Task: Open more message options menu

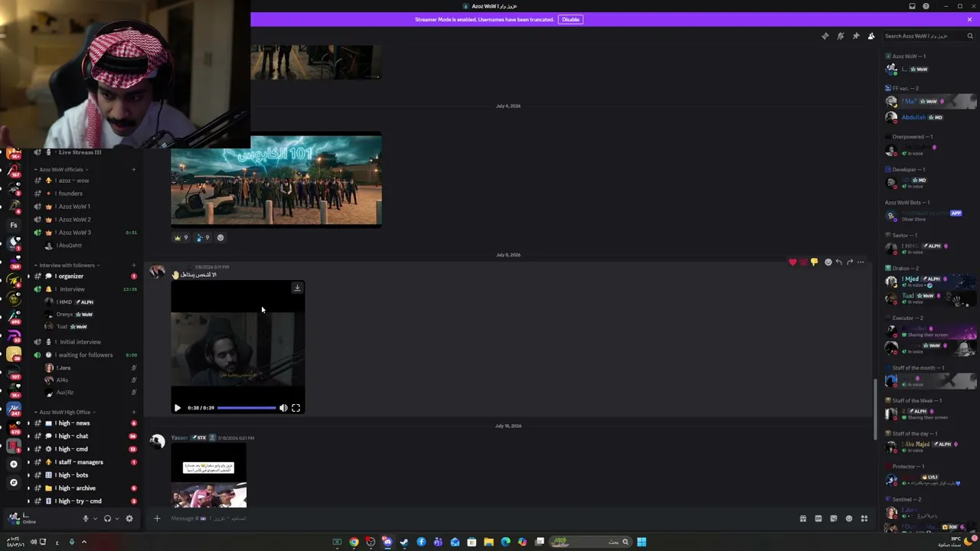Action: (861, 262)
